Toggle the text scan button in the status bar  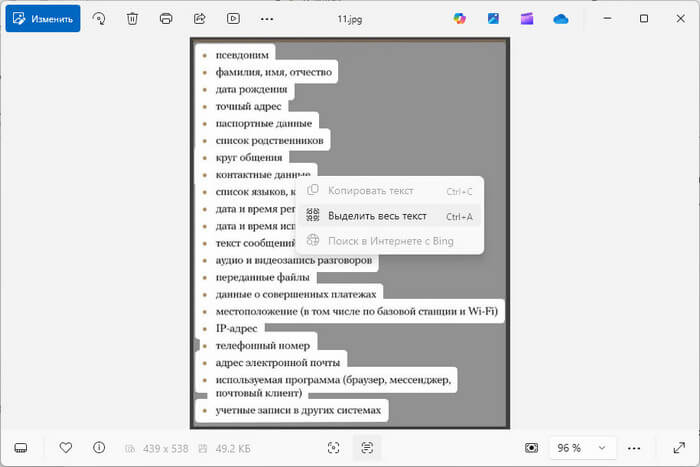[367, 447]
